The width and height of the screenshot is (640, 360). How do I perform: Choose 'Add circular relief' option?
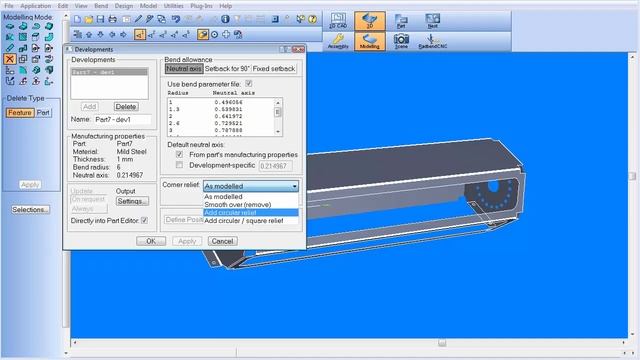pos(251,213)
